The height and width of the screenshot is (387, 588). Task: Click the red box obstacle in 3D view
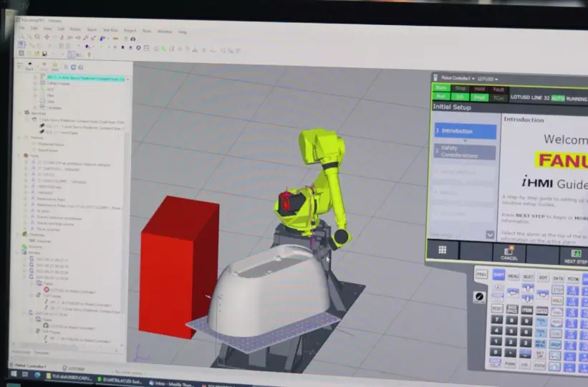point(178,265)
